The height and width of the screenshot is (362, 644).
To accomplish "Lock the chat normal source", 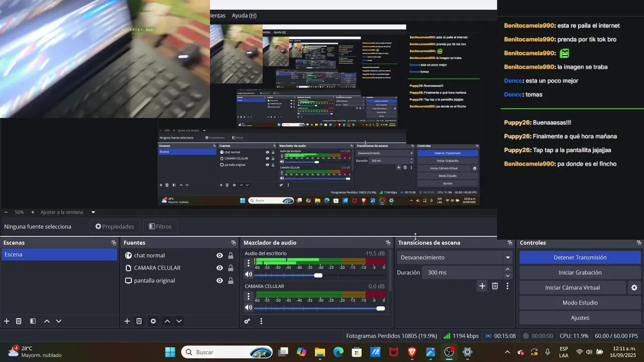I will pos(230,255).
